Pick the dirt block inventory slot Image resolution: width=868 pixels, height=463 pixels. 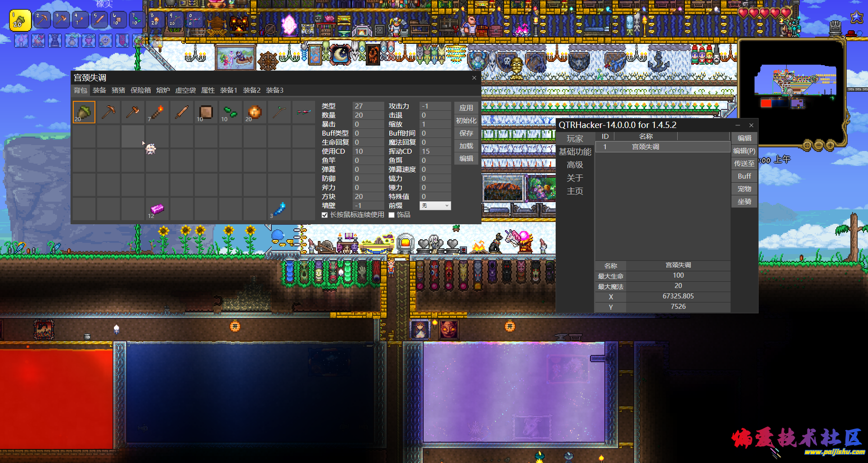click(x=206, y=112)
